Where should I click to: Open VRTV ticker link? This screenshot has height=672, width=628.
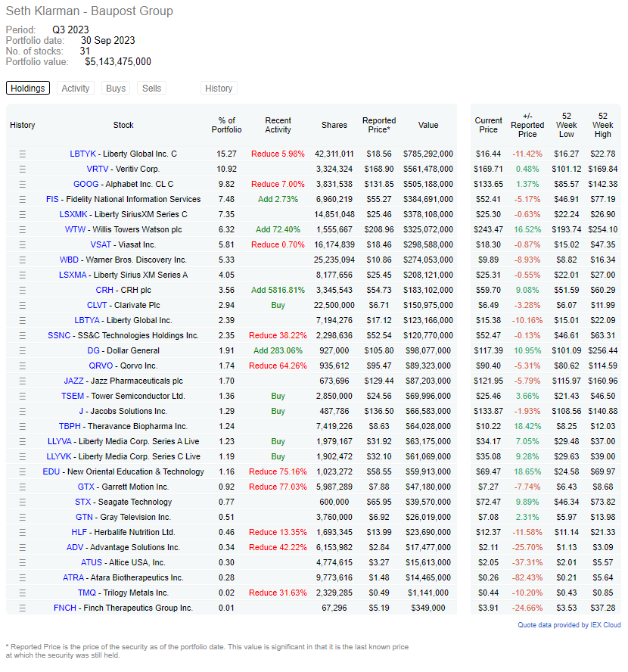98,169
